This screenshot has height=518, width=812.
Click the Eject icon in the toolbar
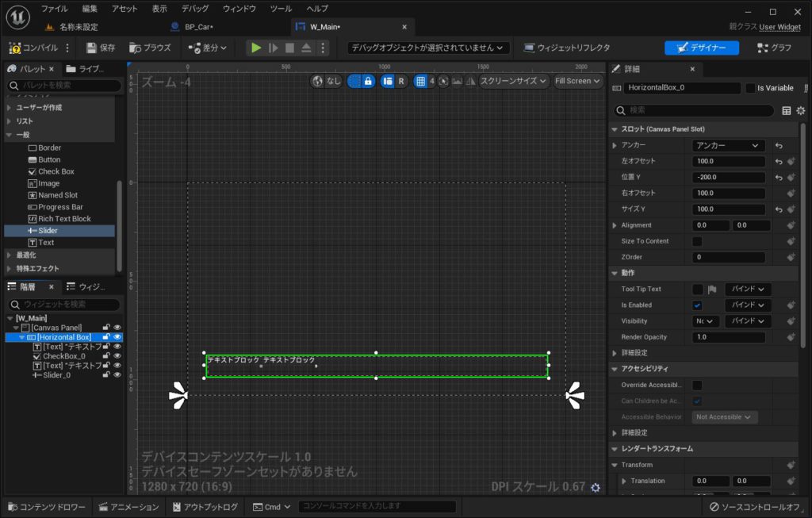pos(306,48)
